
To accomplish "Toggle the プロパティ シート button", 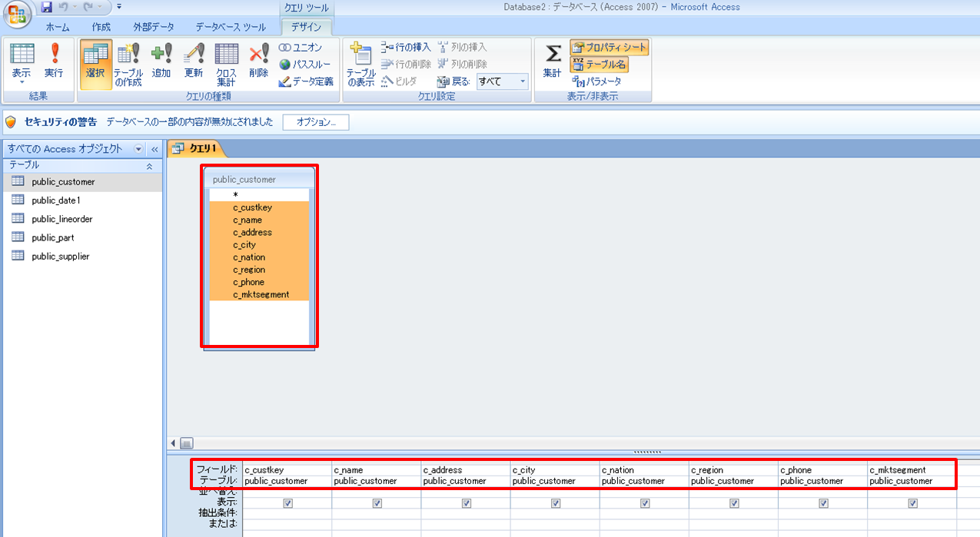I will [x=610, y=48].
